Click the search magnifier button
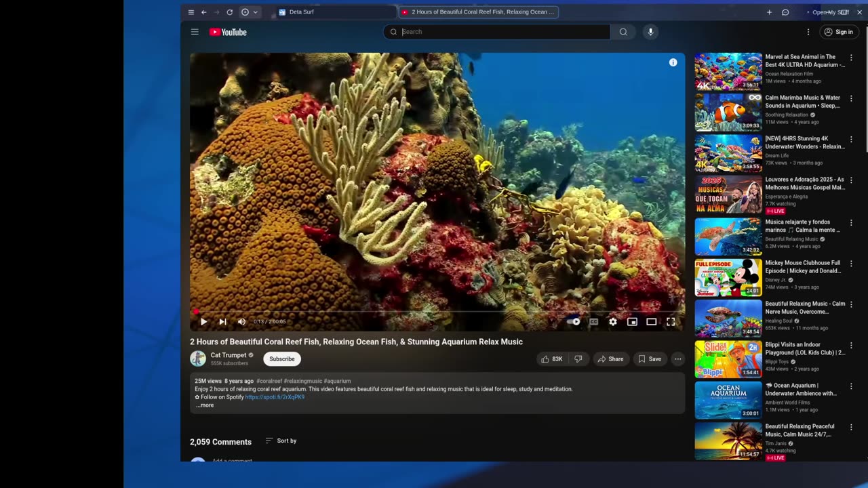This screenshot has width=868, height=488. [623, 32]
